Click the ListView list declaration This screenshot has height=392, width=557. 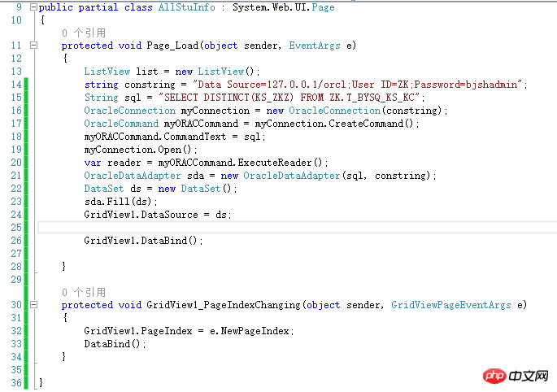pyautogui.click(x=172, y=72)
